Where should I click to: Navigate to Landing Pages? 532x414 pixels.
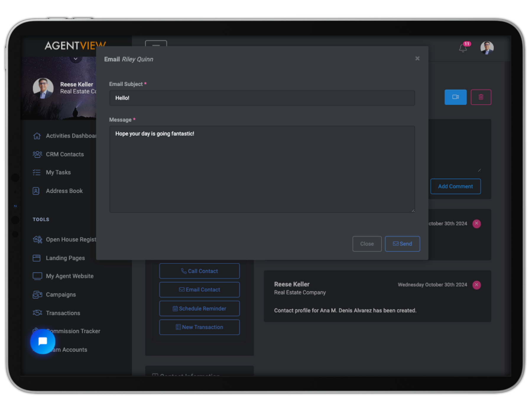65,258
